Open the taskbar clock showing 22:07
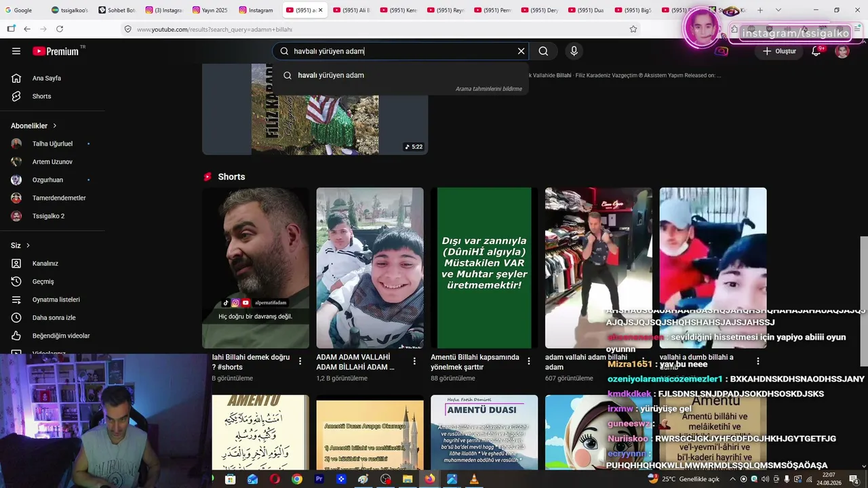 coord(829,479)
